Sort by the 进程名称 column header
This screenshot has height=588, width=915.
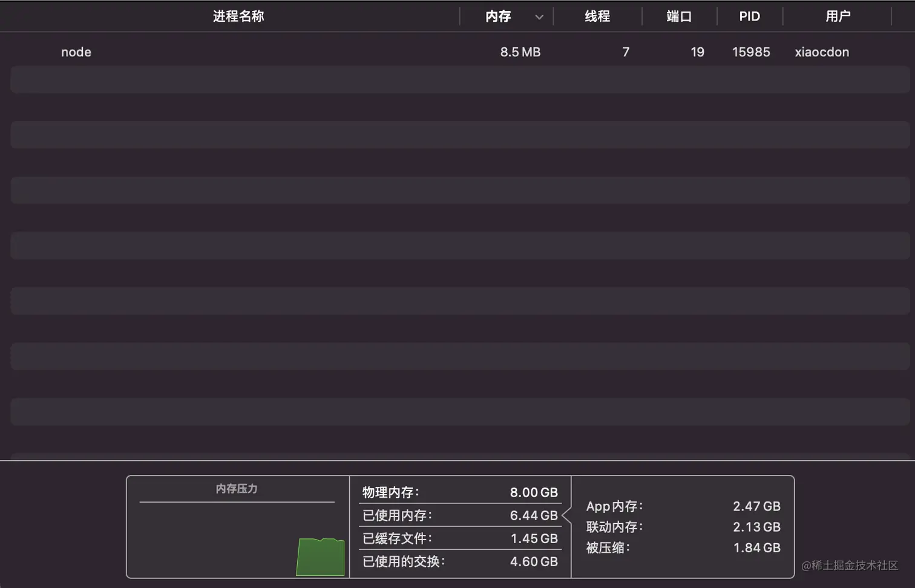[x=238, y=16]
